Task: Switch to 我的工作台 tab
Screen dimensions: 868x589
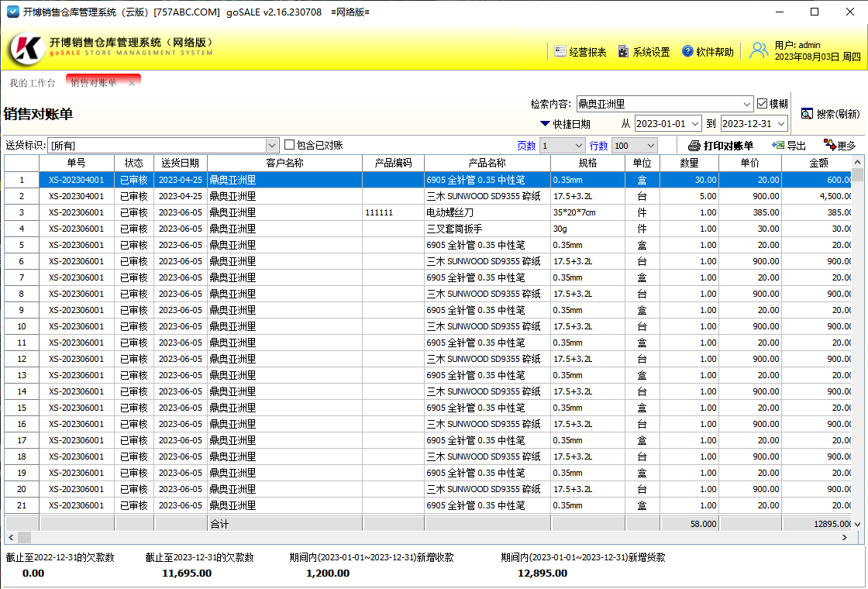Action: coord(33,83)
